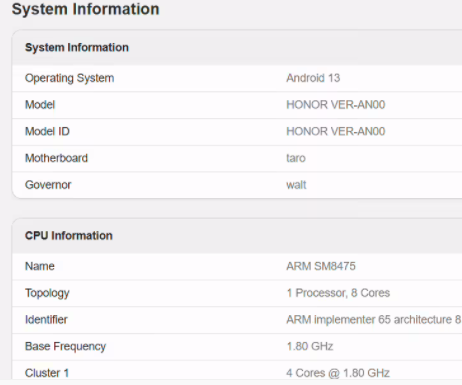Click the Operating System label
Screen dimensions: 462x385
click(x=70, y=78)
